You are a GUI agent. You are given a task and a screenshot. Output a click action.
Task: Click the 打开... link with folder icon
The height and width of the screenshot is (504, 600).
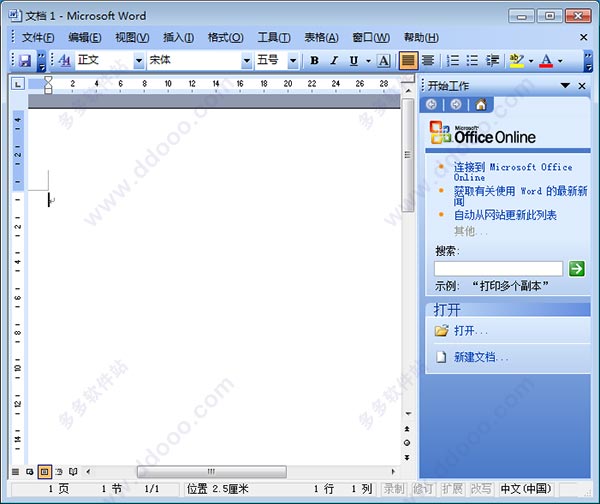pyautogui.click(x=461, y=331)
